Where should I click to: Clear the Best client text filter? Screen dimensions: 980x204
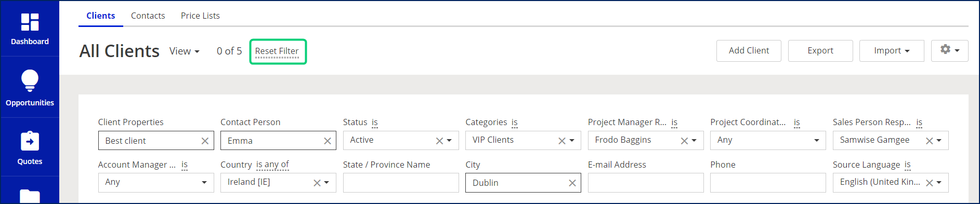coord(205,141)
